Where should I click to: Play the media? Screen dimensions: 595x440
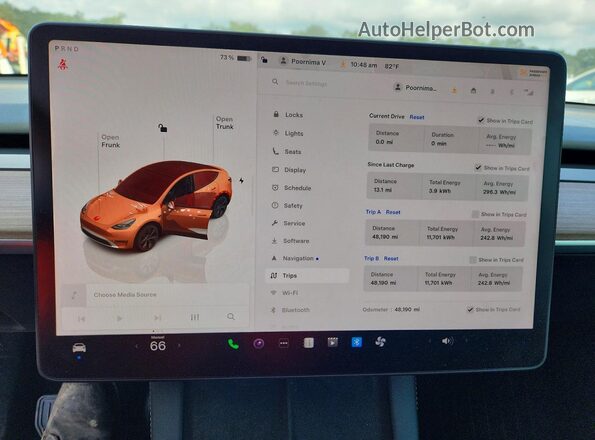tap(119, 318)
